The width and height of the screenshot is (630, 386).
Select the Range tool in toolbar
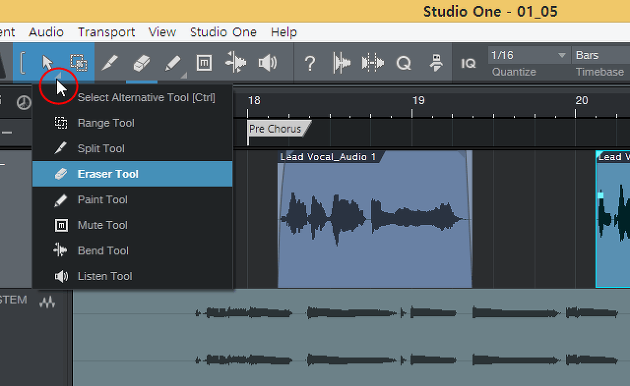(79, 63)
